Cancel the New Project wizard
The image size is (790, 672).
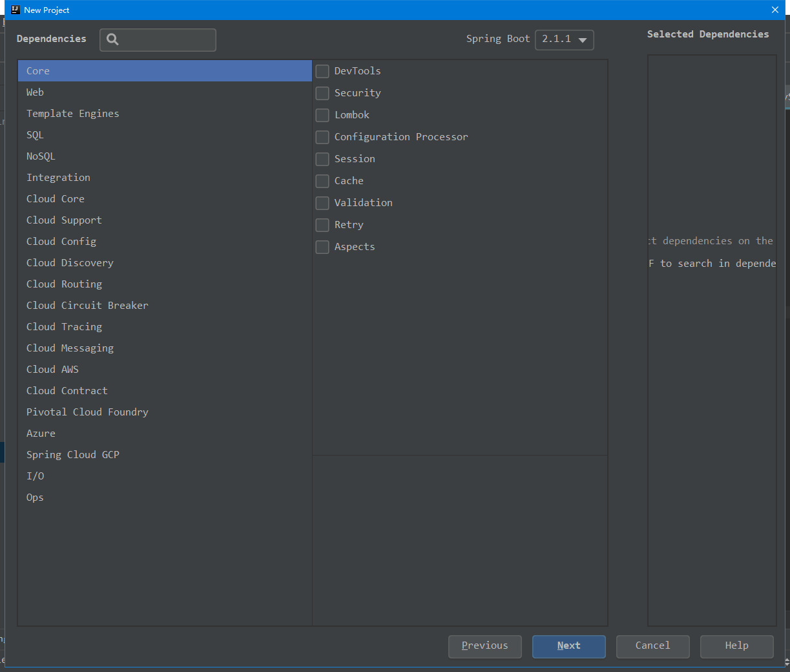(x=653, y=646)
